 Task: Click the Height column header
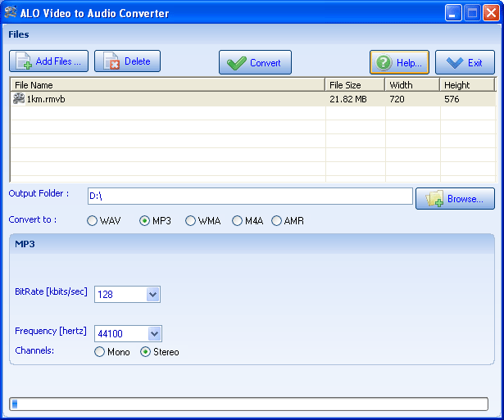(x=467, y=85)
